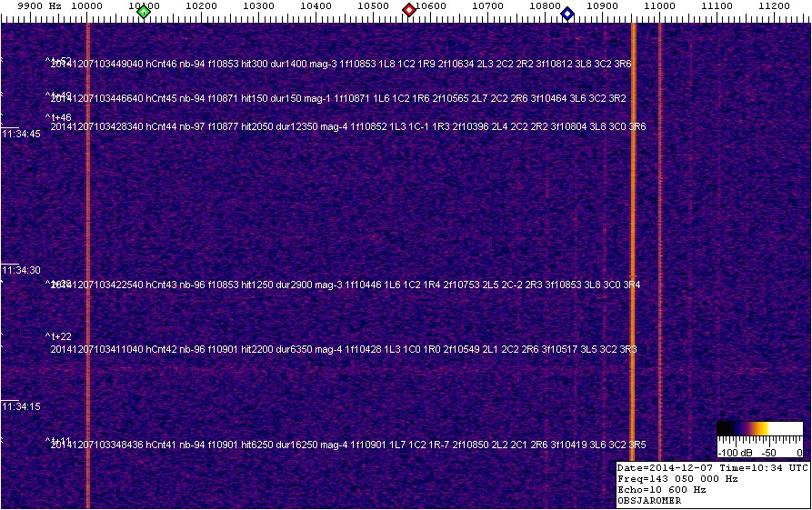Click the red diamond frequency marker

click(409, 10)
